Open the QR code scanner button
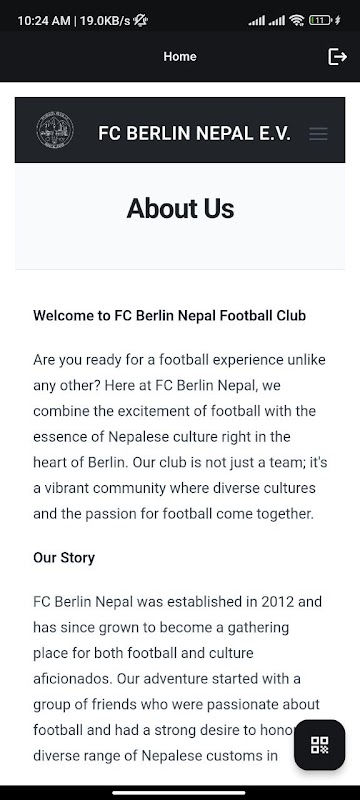The image size is (360, 800). tap(320, 745)
